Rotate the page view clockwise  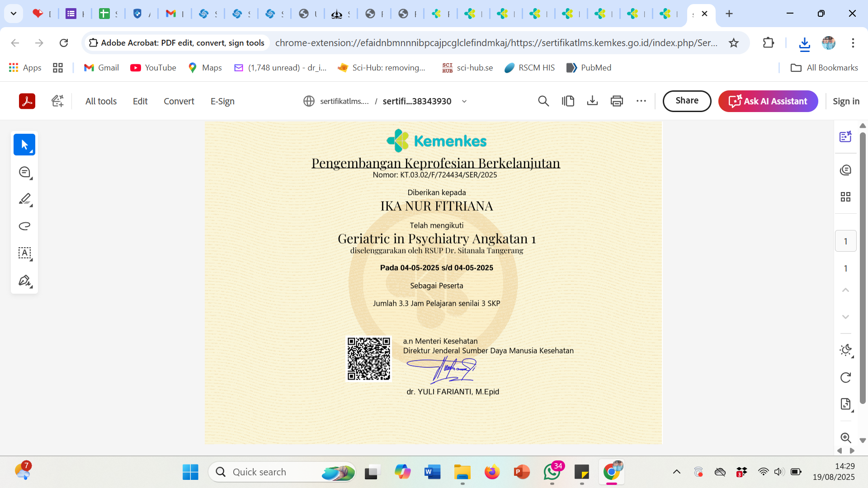point(845,377)
